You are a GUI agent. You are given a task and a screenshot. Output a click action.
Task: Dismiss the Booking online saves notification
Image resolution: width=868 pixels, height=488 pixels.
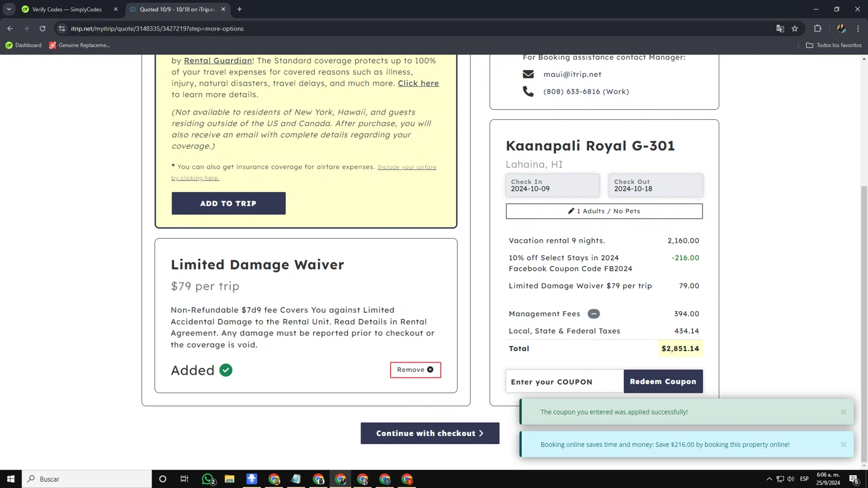[843, 445]
